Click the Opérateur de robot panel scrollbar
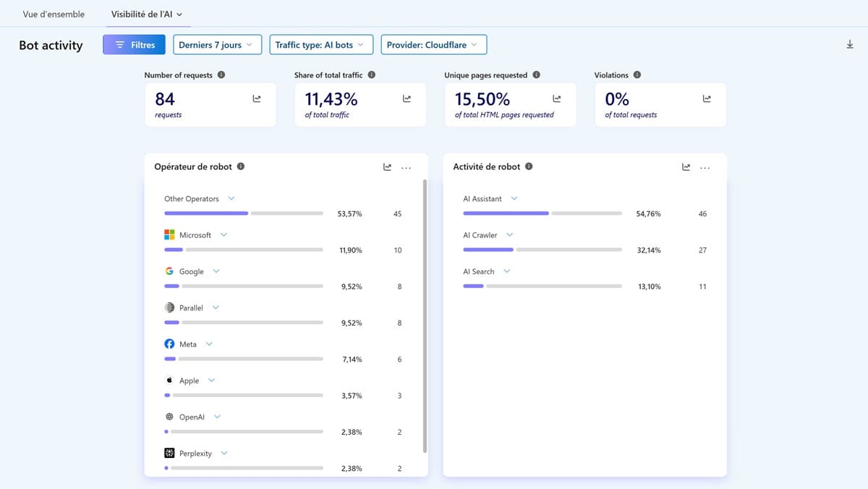The width and height of the screenshot is (868, 489). pos(425,317)
